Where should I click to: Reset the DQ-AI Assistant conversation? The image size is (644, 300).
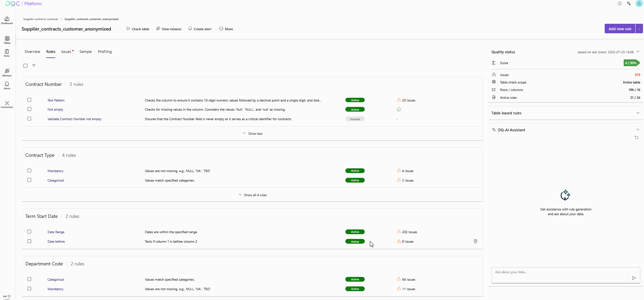[x=637, y=137]
